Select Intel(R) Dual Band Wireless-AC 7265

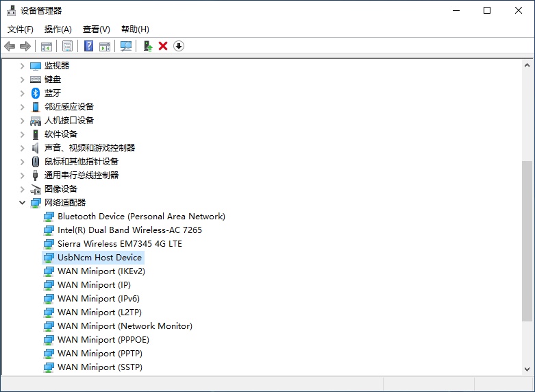pyautogui.click(x=129, y=230)
